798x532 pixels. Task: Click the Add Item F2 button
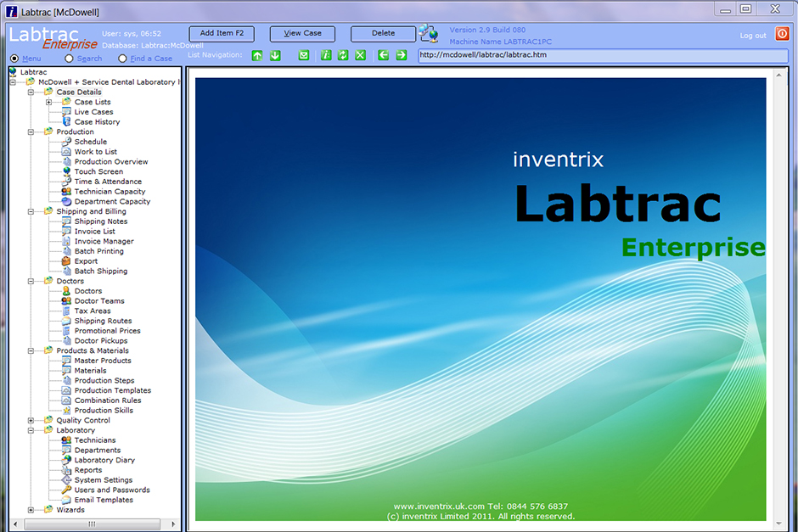click(x=222, y=34)
